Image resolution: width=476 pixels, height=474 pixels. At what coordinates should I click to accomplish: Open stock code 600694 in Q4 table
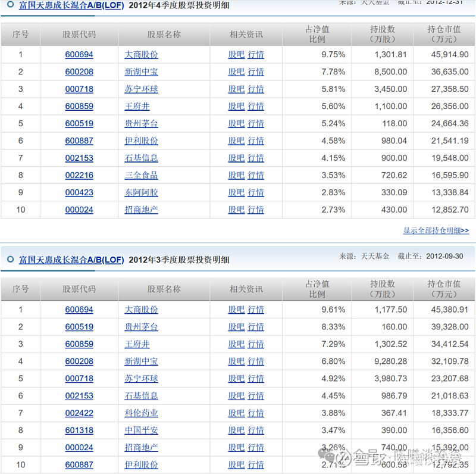click(79, 55)
